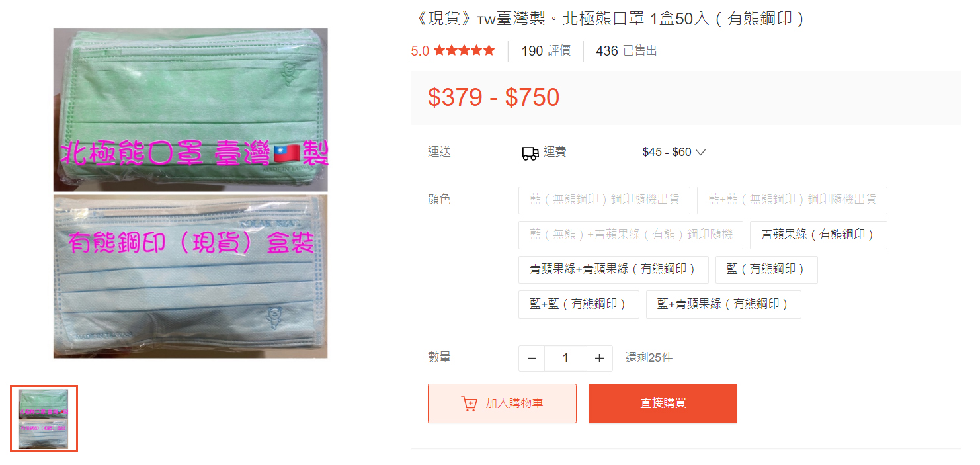Decrease quantity with the minus icon
The width and height of the screenshot is (980, 465).
pyautogui.click(x=532, y=359)
